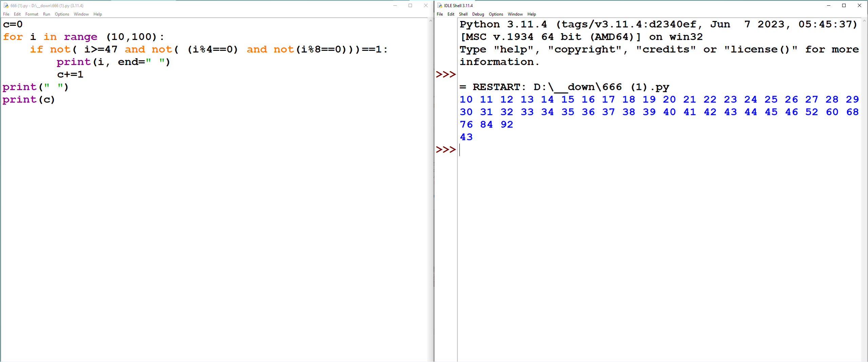Open the Shell menu in IDLE Shell
This screenshot has width=868, height=362.
point(463,14)
